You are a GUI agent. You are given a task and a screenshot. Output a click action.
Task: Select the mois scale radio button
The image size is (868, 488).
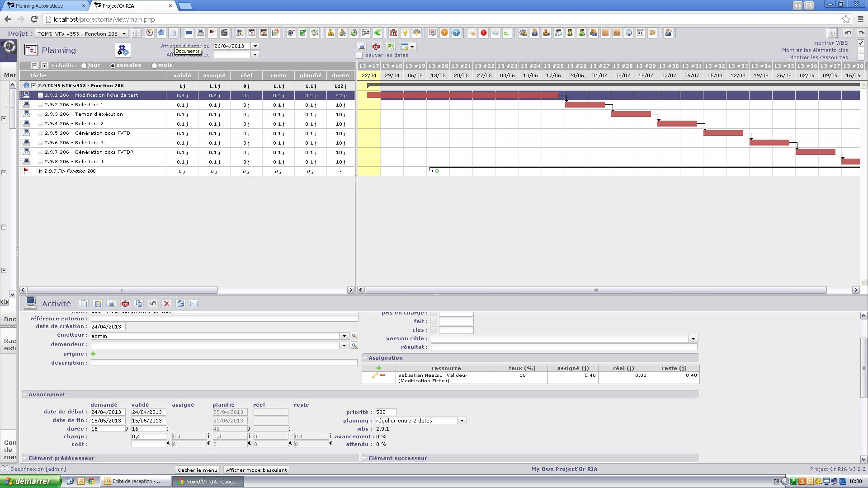pos(155,66)
